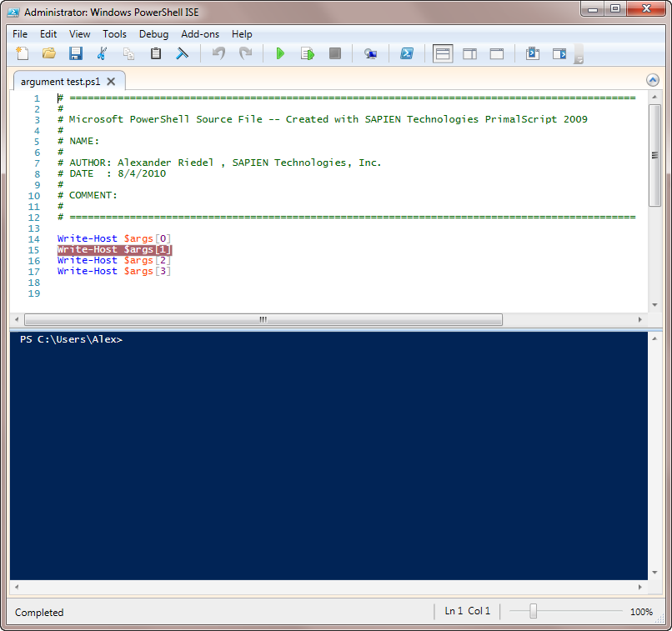672x631 pixels.
Task: Show the script pane on the right
Action: (x=469, y=54)
